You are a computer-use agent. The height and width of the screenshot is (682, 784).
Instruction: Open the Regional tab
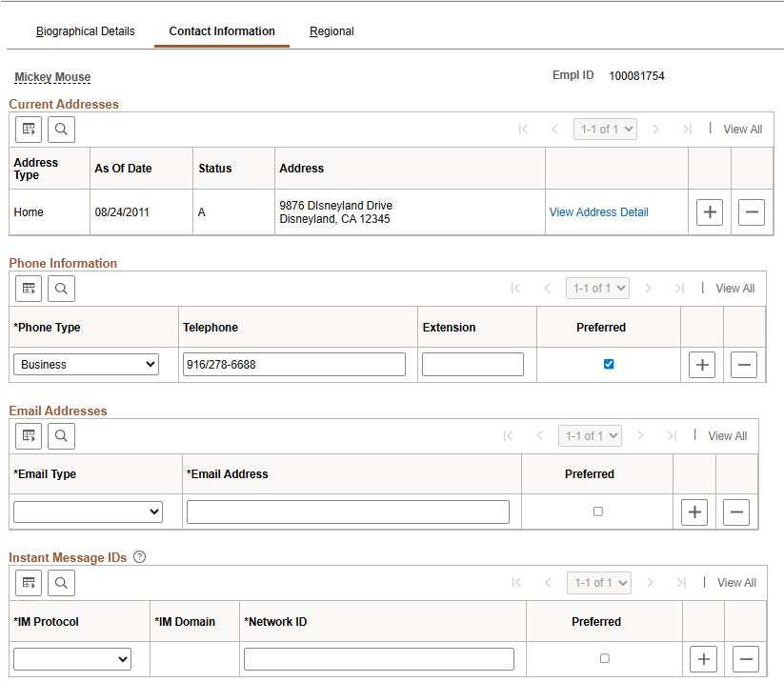tap(332, 31)
